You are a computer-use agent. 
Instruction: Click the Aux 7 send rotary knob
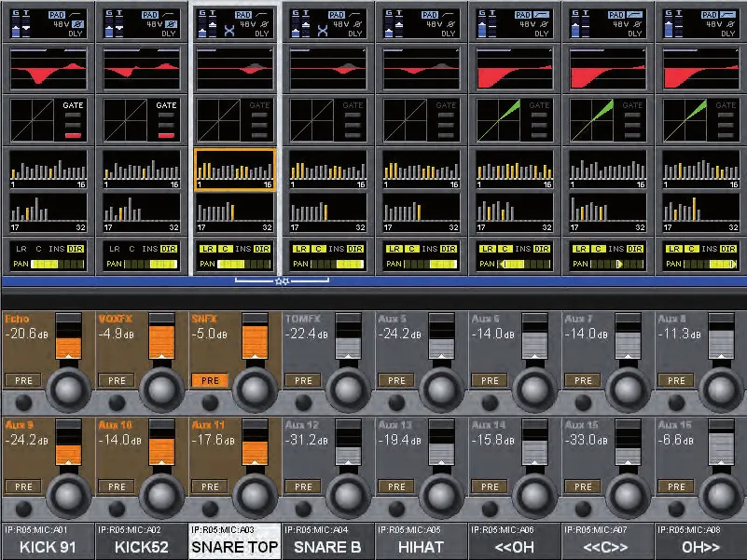click(x=628, y=389)
